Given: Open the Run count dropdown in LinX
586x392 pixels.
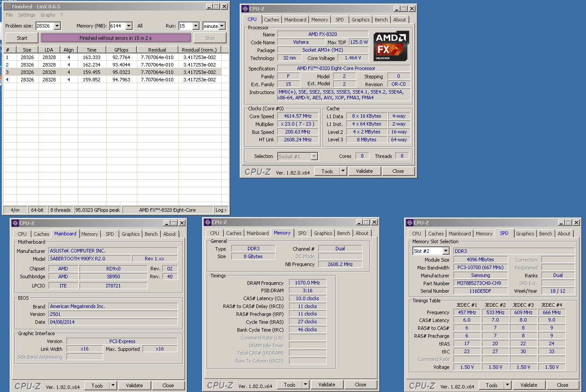Looking at the screenshot, I should point(195,26).
